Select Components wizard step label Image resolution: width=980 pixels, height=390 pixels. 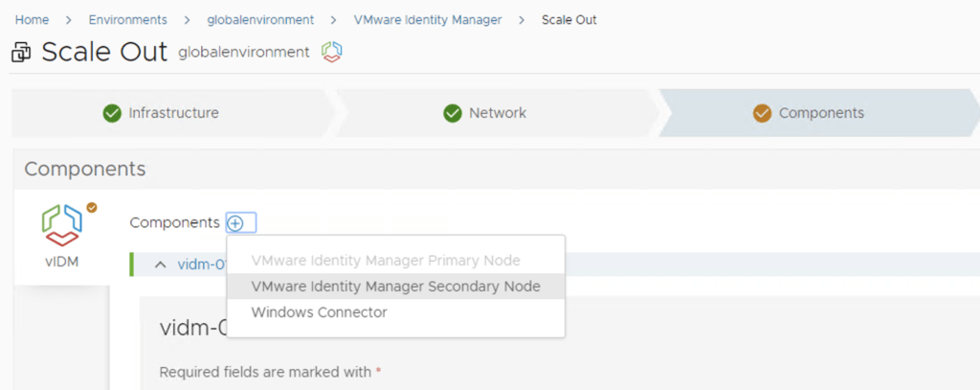point(821,113)
